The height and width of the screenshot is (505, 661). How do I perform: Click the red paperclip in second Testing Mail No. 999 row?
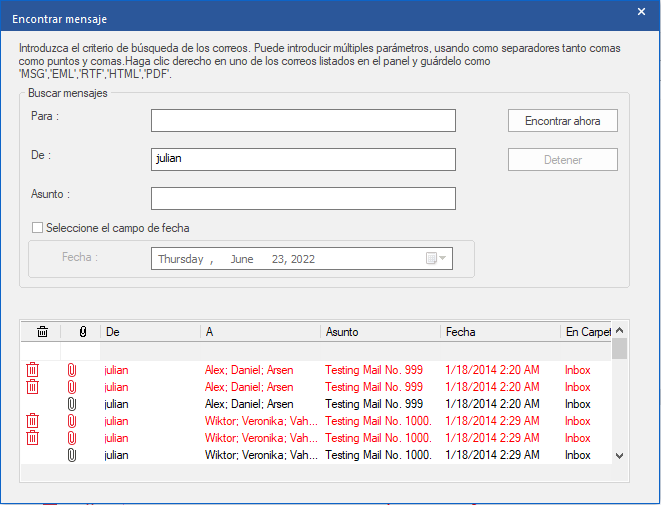72,387
